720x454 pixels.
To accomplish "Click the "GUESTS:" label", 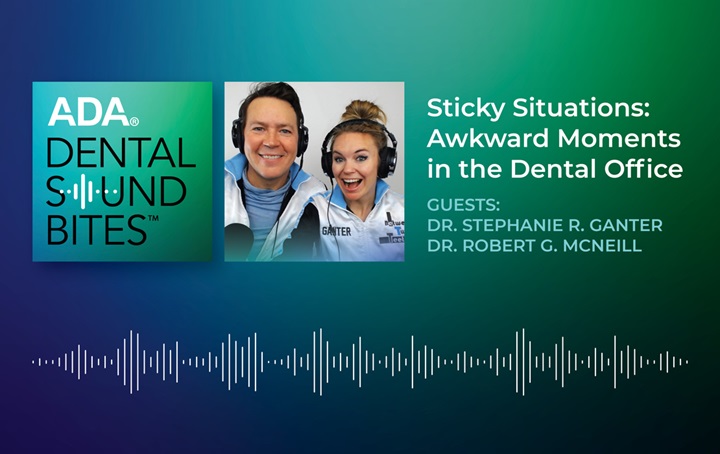I will [463, 205].
